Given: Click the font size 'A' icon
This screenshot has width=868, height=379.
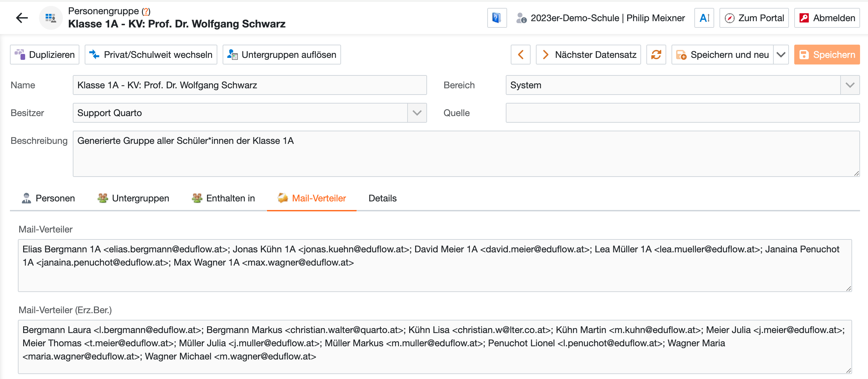Looking at the screenshot, I should [704, 18].
